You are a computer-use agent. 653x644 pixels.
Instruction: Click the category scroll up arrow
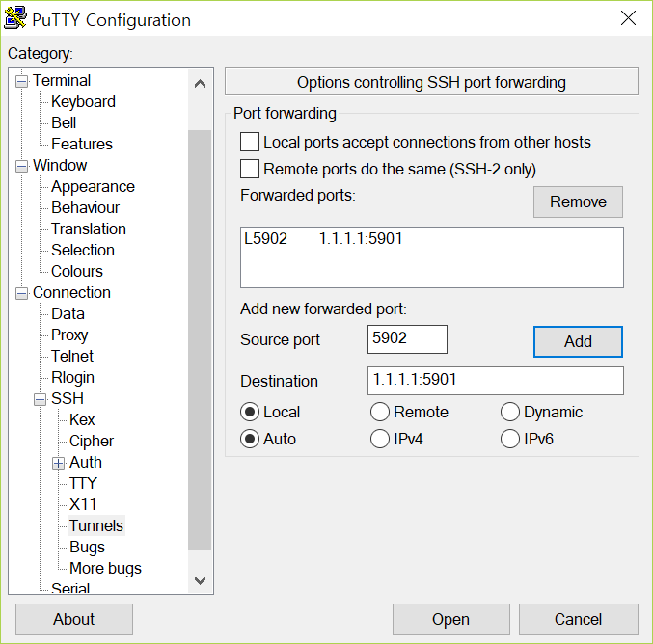[x=200, y=84]
